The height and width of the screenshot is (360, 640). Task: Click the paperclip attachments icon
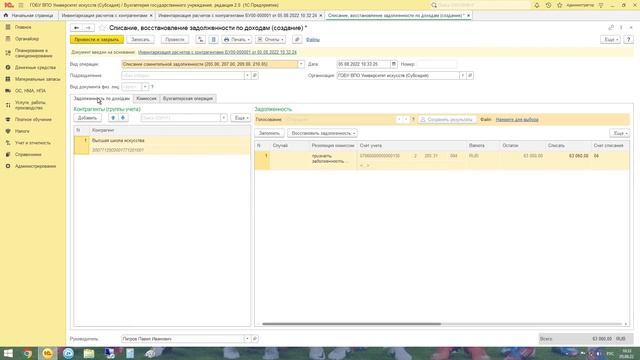pos(297,40)
